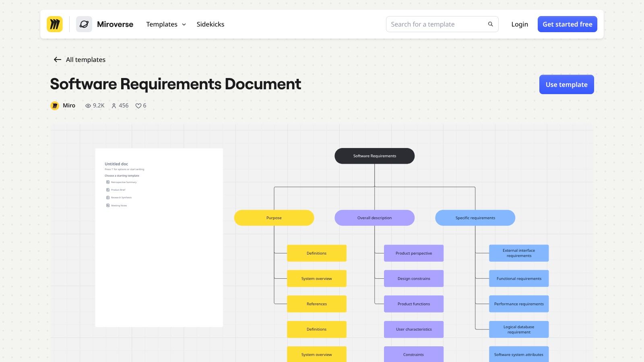644x362 pixels.
Task: Click the Miro author avatar icon
Action: coord(55,106)
